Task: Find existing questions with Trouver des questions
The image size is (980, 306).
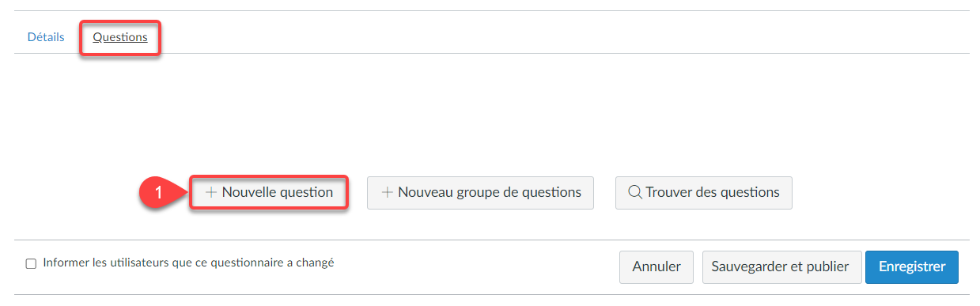Action: (x=704, y=192)
